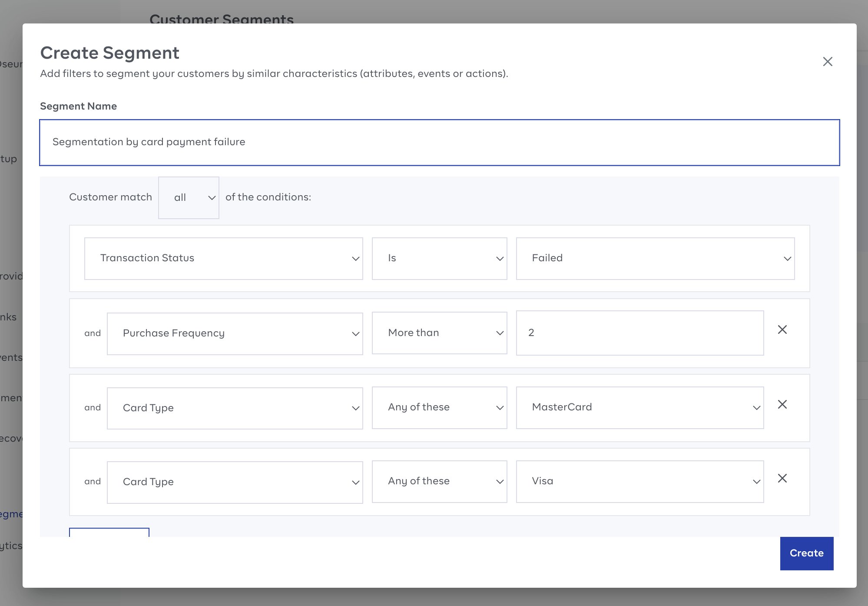Viewport: 868px width, 606px height.
Task: Click the Segment Name text field
Action: pyautogui.click(x=439, y=142)
